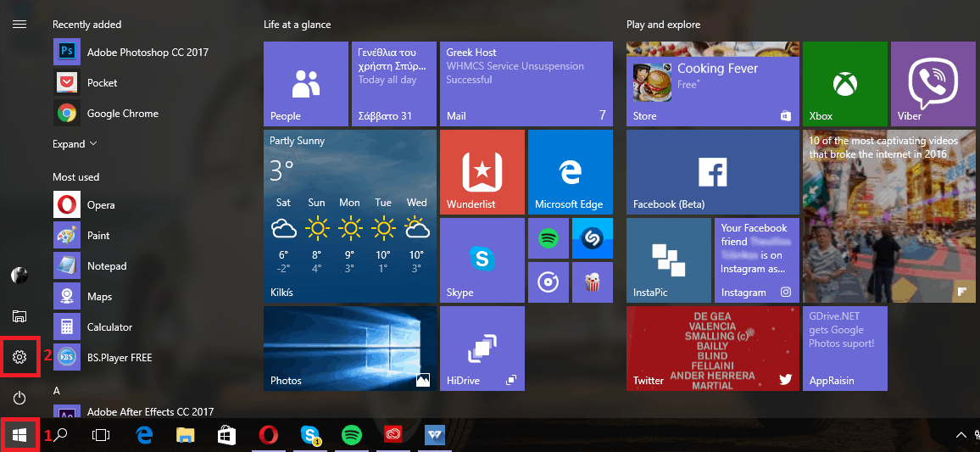This screenshot has height=452, width=980.
Task: Switch to Skype on taskbar
Action: click(x=310, y=434)
